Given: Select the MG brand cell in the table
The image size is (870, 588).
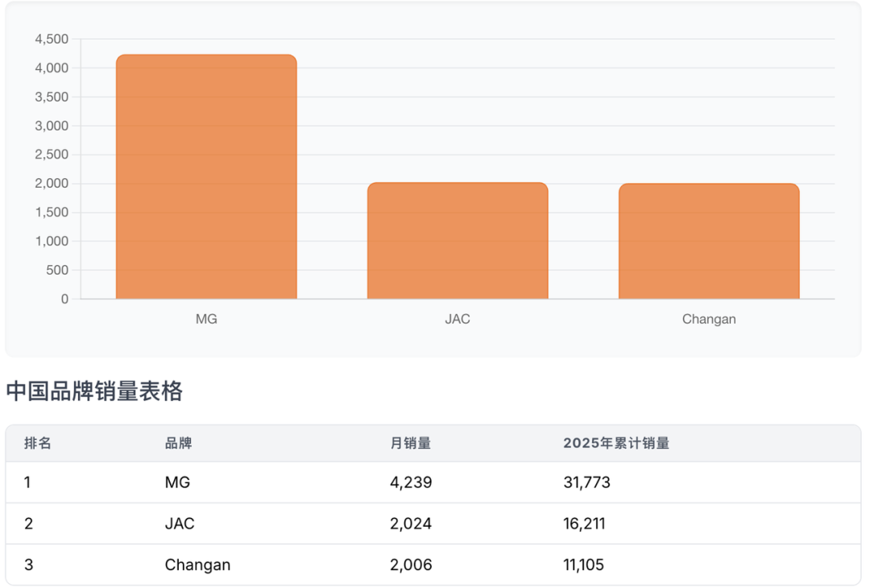Looking at the screenshot, I should [177, 482].
